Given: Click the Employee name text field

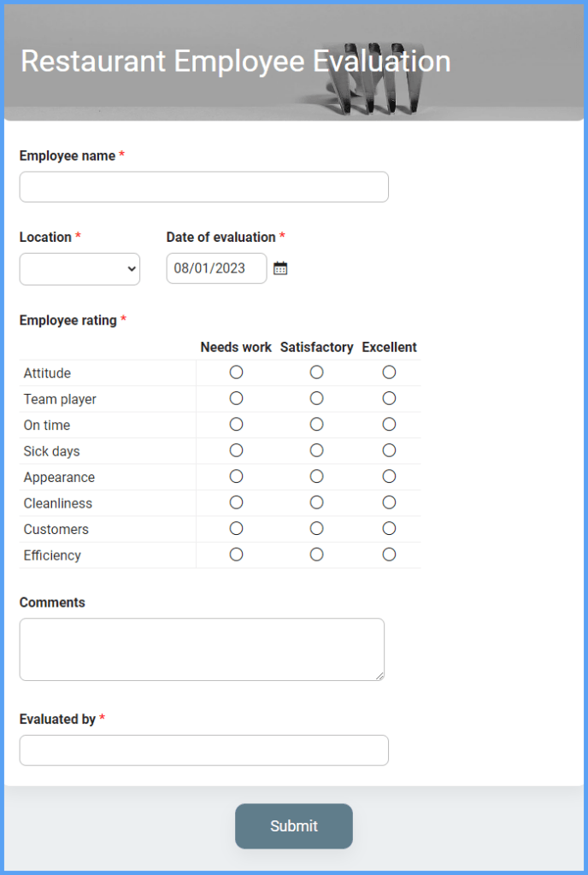Looking at the screenshot, I should point(203,187).
